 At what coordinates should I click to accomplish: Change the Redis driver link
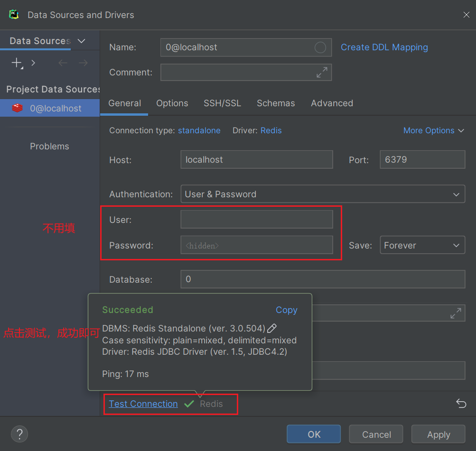tap(271, 130)
